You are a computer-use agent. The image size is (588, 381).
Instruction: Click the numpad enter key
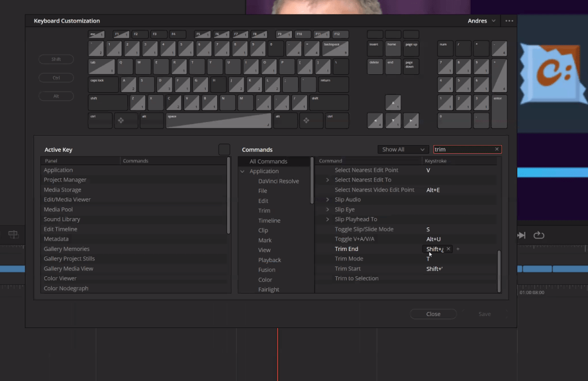tap(499, 112)
